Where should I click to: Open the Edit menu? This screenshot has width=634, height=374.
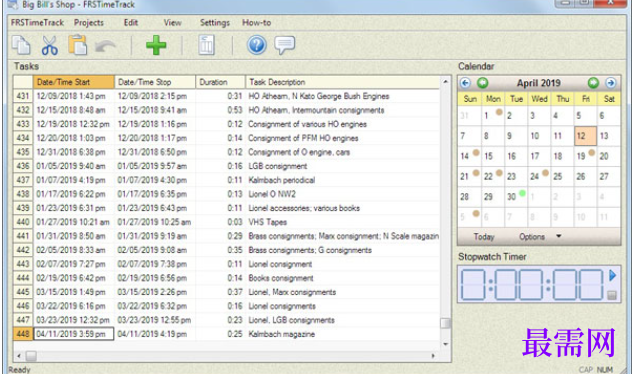click(x=131, y=23)
